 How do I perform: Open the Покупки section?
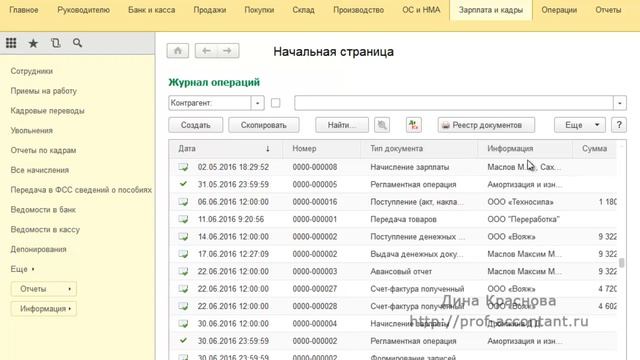[x=259, y=10]
